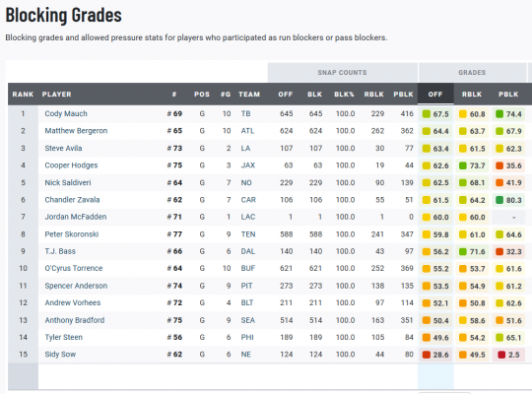
Task: Sort table by RANK column header
Action: [23, 95]
